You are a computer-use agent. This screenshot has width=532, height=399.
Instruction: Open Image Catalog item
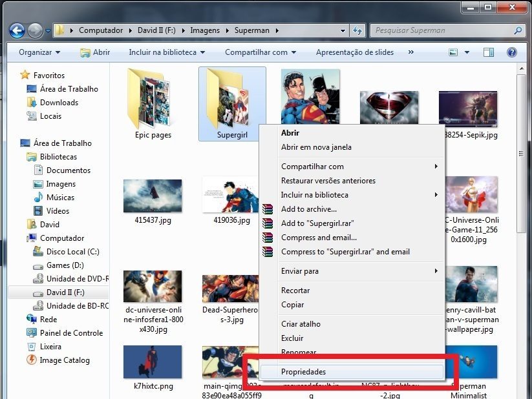[65, 360]
